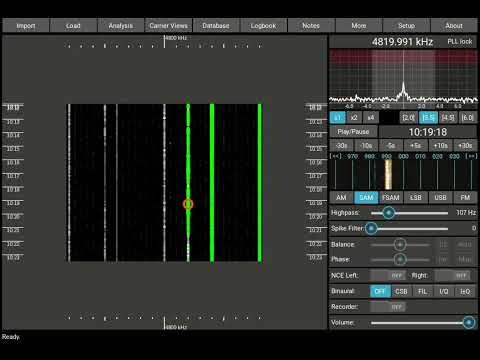Set Binaural mode to FIL
This screenshot has width=480, height=360.
(423, 291)
